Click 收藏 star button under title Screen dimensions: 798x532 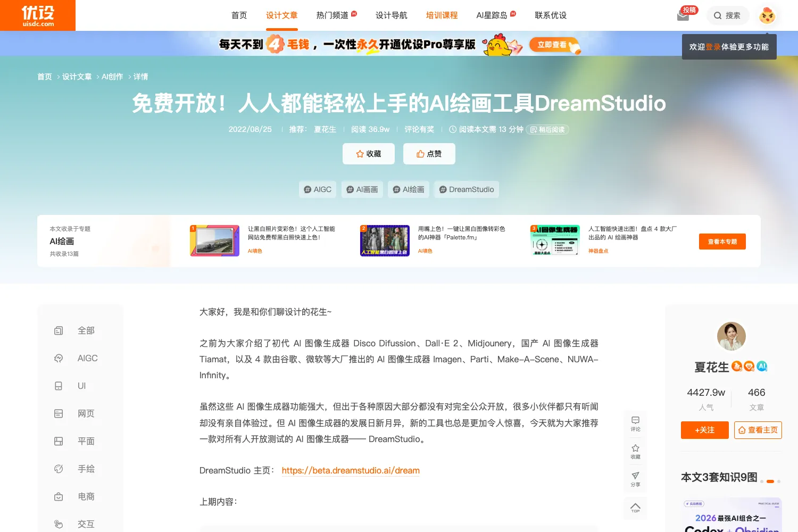[369, 154]
